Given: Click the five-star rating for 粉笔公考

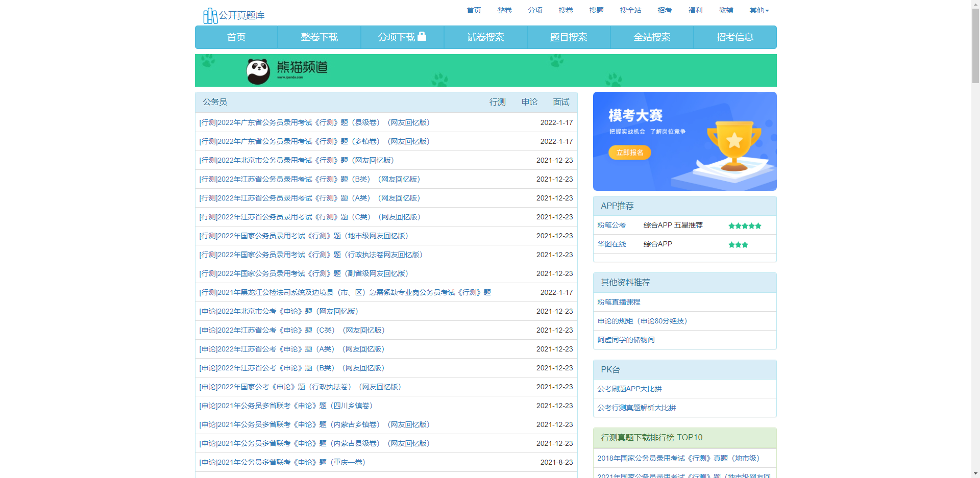Looking at the screenshot, I should coord(744,226).
